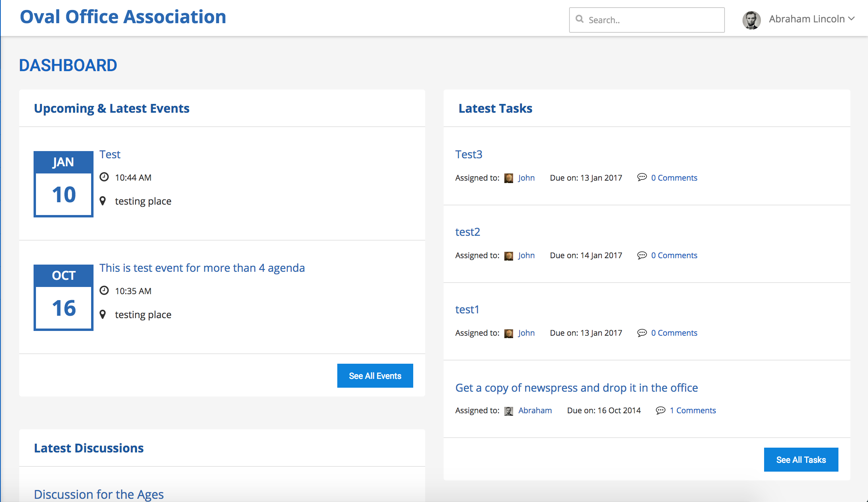Click John's avatar in the Test3 task

click(509, 178)
